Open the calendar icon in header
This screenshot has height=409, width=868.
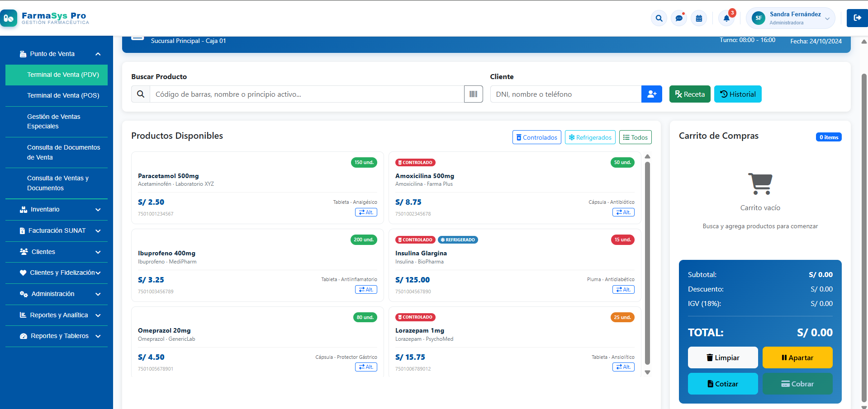click(699, 18)
